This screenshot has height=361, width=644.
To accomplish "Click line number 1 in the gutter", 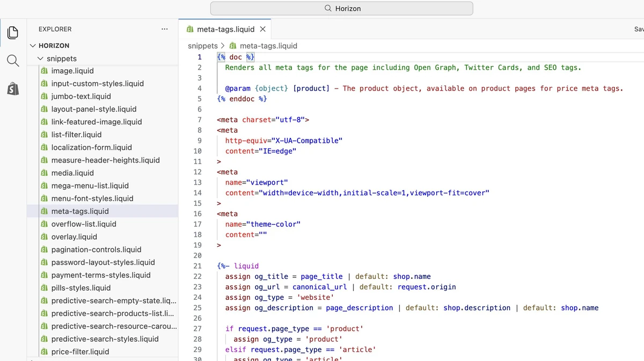I will point(200,57).
